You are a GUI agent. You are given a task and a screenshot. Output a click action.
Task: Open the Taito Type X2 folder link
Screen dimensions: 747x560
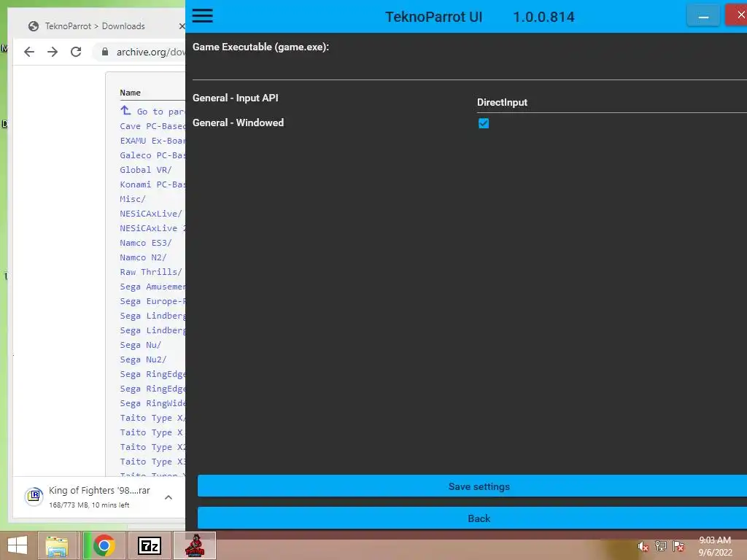tap(152, 447)
